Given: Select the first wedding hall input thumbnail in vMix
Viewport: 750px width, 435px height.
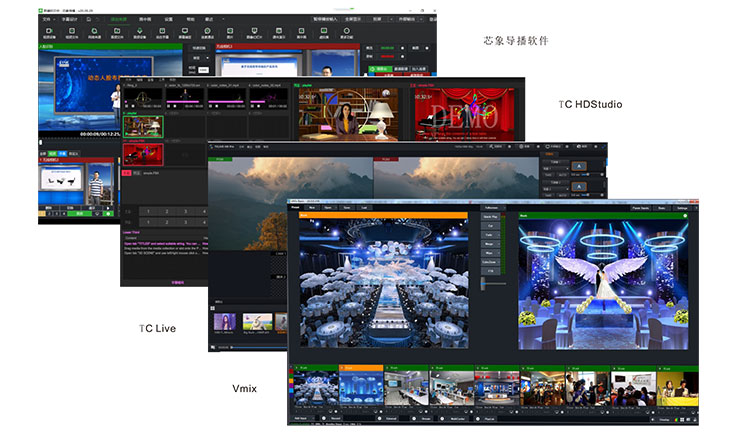Looking at the screenshot, I should coord(313,389).
